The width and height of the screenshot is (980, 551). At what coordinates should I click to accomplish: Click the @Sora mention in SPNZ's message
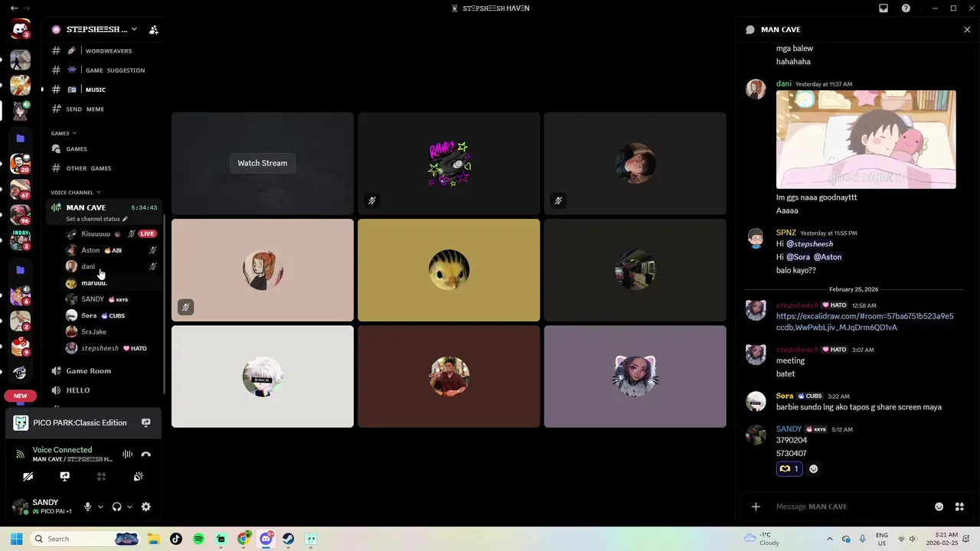pyautogui.click(x=798, y=257)
